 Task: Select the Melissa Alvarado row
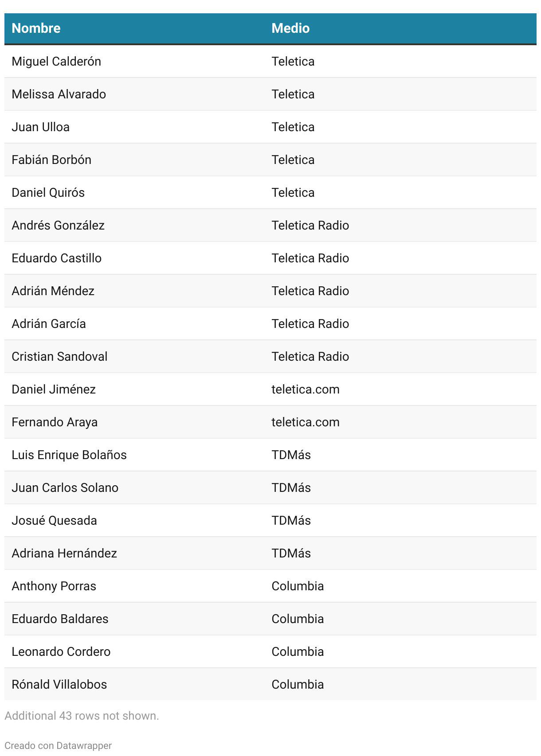tap(59, 94)
